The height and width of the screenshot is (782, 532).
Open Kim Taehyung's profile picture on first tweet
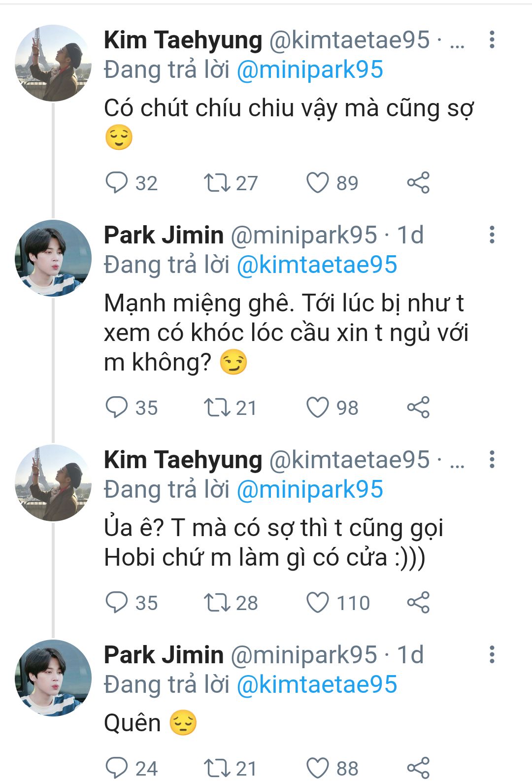(53, 63)
